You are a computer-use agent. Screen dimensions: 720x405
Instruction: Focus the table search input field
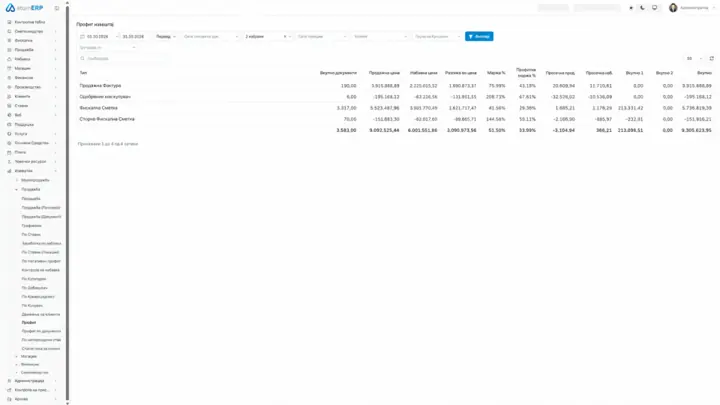[x=123, y=59]
